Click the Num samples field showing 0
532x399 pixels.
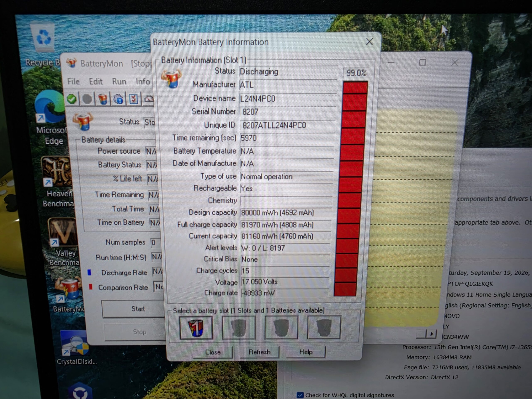[155, 243]
